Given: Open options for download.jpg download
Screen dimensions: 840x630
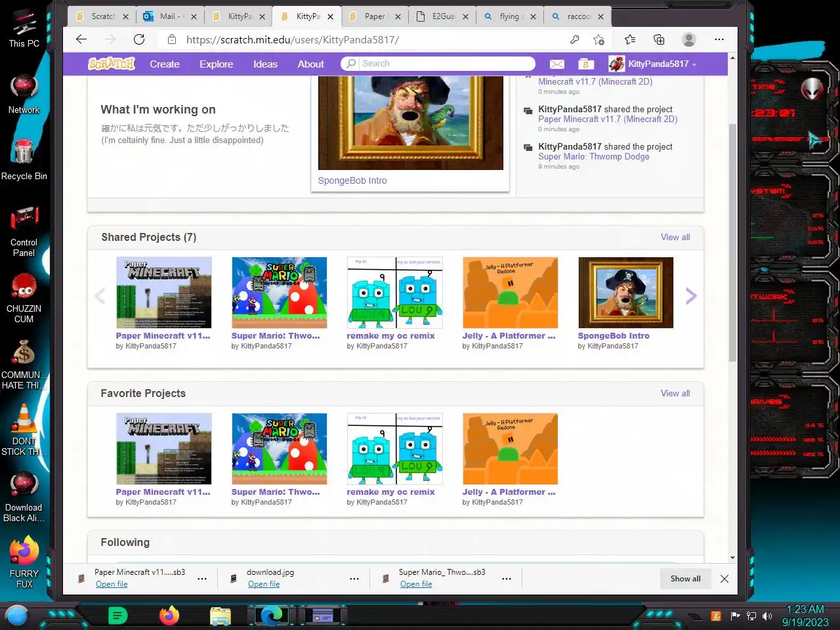Looking at the screenshot, I should click(x=354, y=579).
